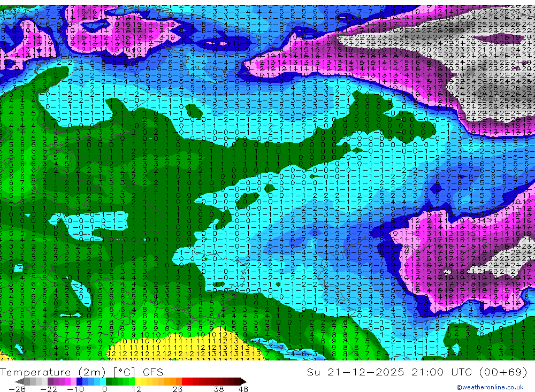Pick the darkest green legend swatch
The height and width of the screenshot is (392, 535).
click(x=109, y=381)
